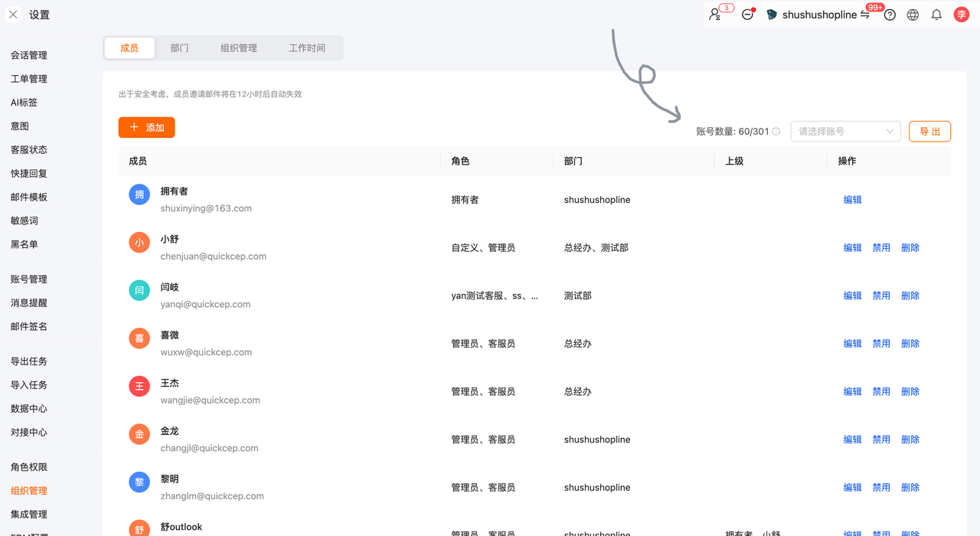
Task: Click the 黎 avatar for 黎明
Action: 139,482
